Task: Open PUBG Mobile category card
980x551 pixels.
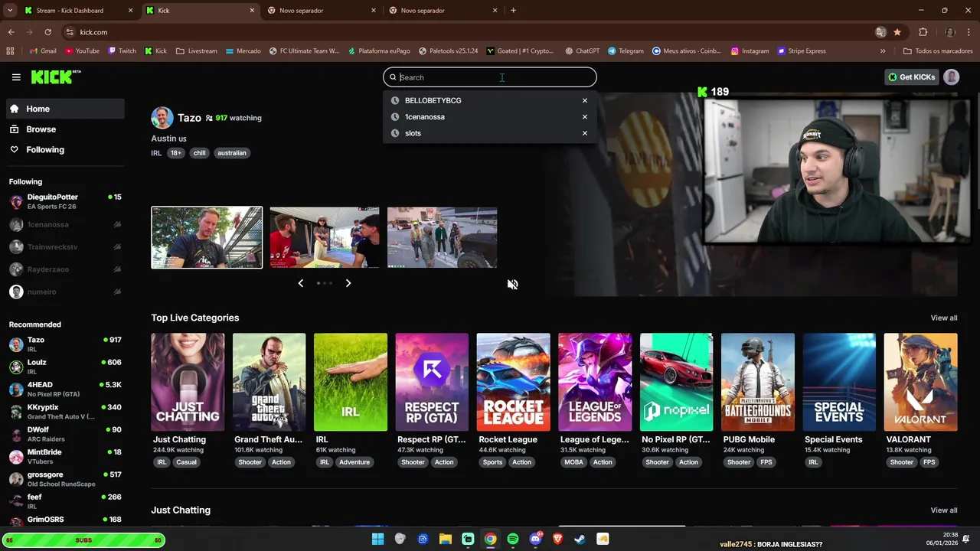Action: pos(757,382)
